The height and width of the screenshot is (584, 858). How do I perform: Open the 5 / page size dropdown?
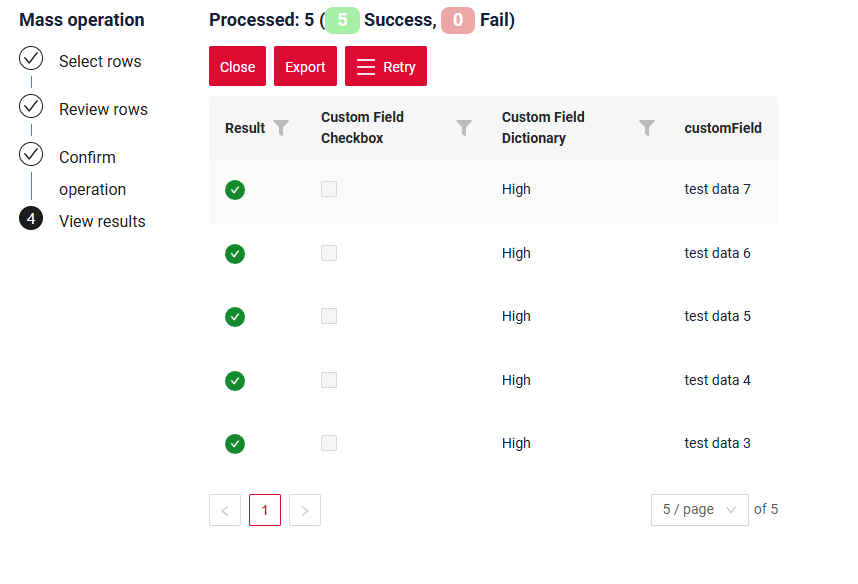click(x=699, y=510)
